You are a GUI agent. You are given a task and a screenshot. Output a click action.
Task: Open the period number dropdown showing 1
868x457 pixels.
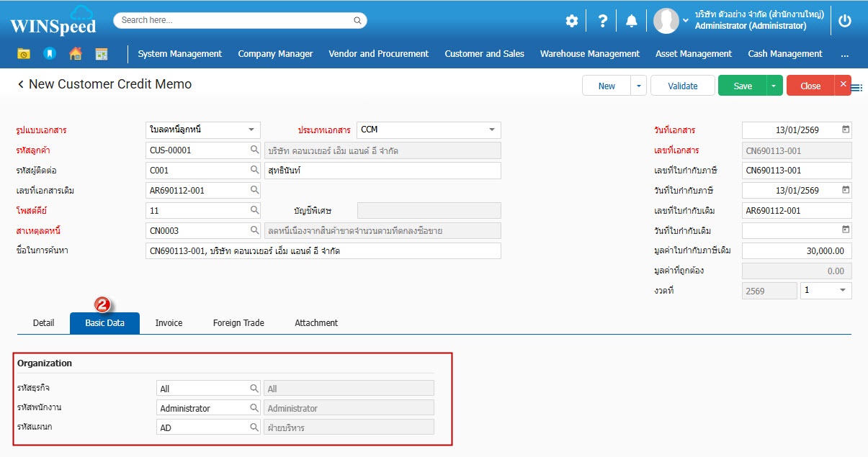pos(843,290)
